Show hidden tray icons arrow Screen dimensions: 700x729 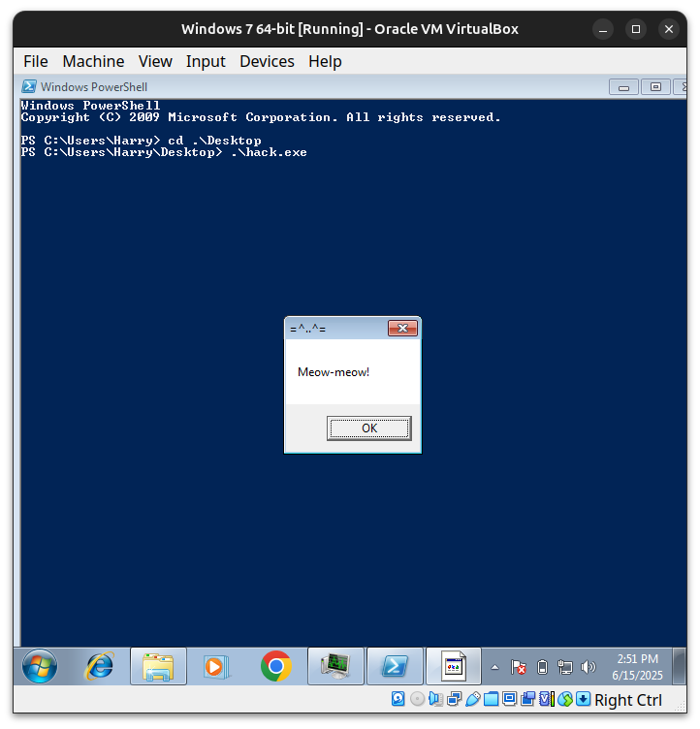[494, 668]
